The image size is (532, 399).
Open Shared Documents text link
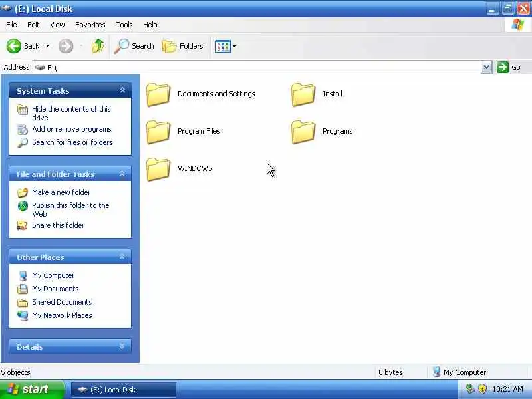(x=62, y=302)
